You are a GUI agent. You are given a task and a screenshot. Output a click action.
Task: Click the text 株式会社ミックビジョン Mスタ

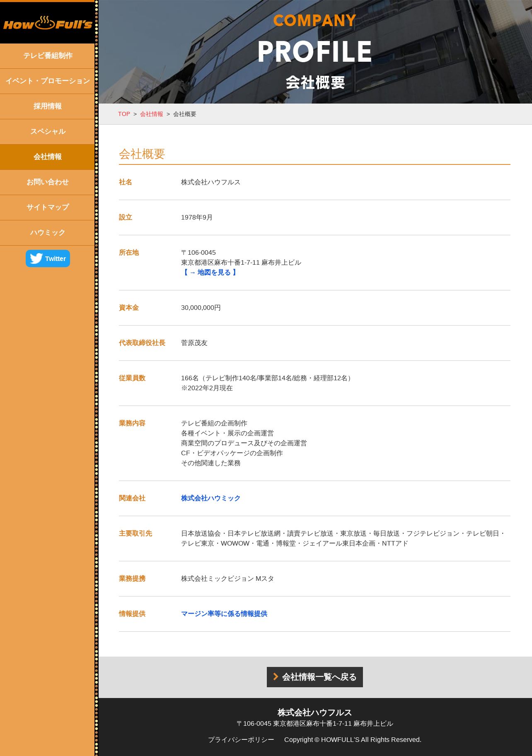click(227, 579)
